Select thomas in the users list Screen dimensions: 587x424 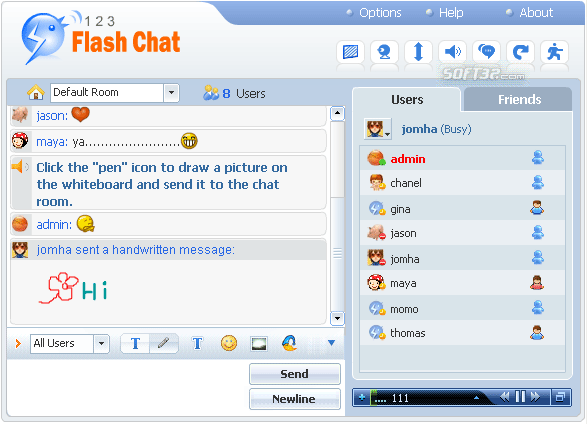[x=462, y=333]
